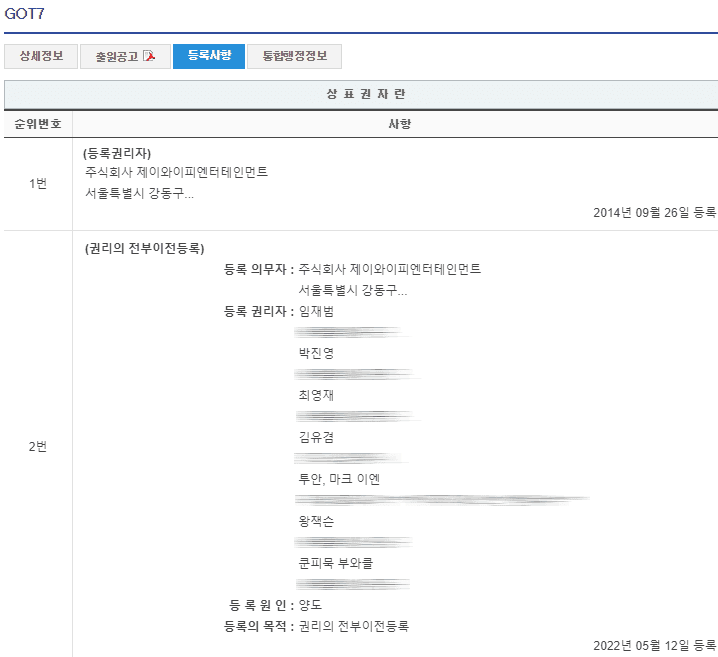The height and width of the screenshot is (657, 718).
Task: Click the 양도 value
Action: [x=310, y=605]
